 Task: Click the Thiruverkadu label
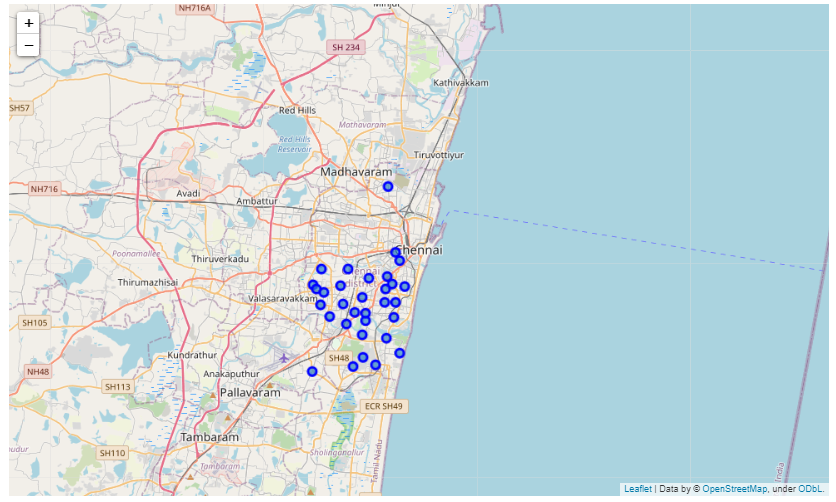[220, 259]
